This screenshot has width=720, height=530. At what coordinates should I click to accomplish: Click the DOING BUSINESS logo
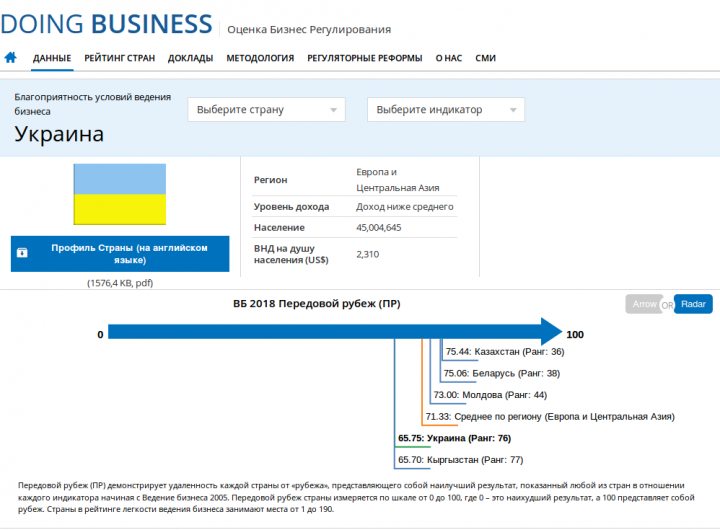[x=106, y=24]
